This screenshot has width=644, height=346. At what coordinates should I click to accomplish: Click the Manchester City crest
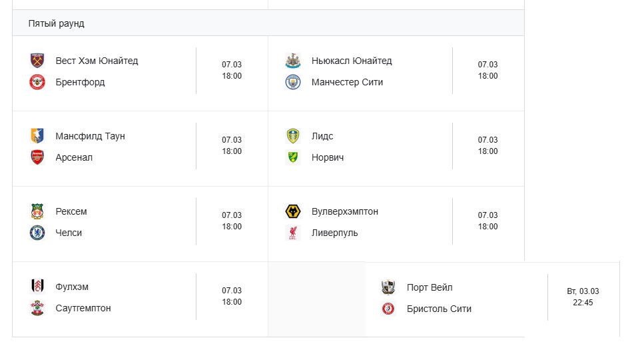coord(293,82)
